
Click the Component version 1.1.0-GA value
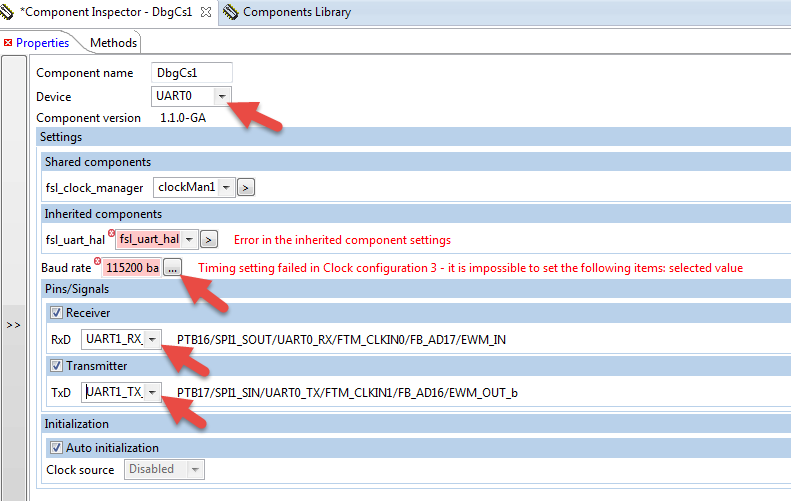click(x=183, y=118)
